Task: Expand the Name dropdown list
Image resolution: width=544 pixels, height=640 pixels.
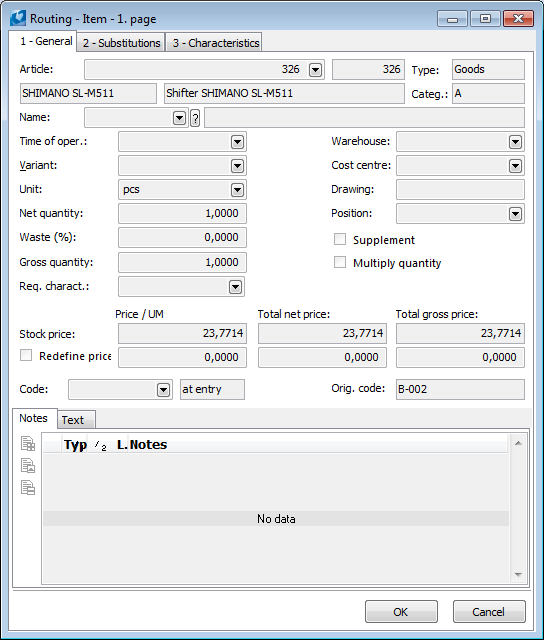Action: tap(179, 118)
